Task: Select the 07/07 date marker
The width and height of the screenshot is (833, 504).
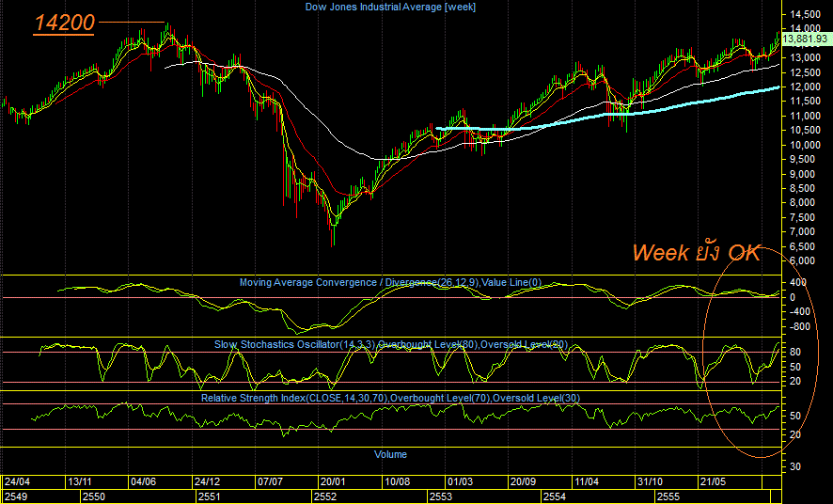Action: coord(270,481)
